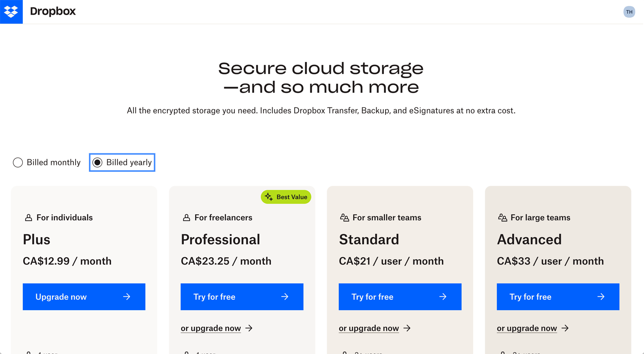Image resolution: width=644 pixels, height=354 pixels.
Task: Click the team icon beside For large teams
Action: [x=502, y=218]
